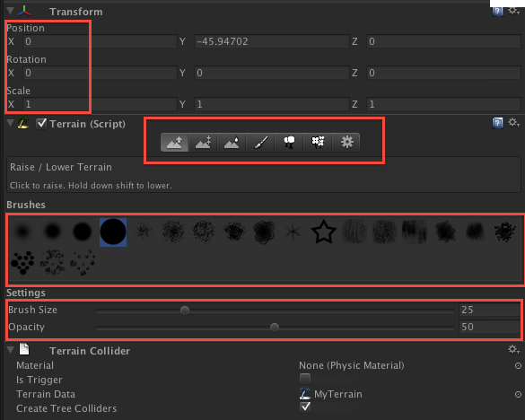Collapse the Terrain Collider component
The image size is (525, 420).
coord(11,350)
